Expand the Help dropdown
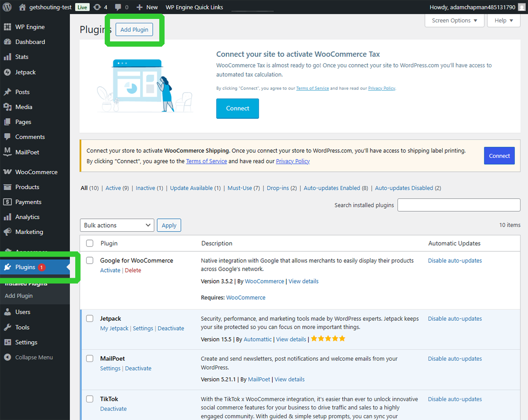528x420 pixels. [x=503, y=20]
